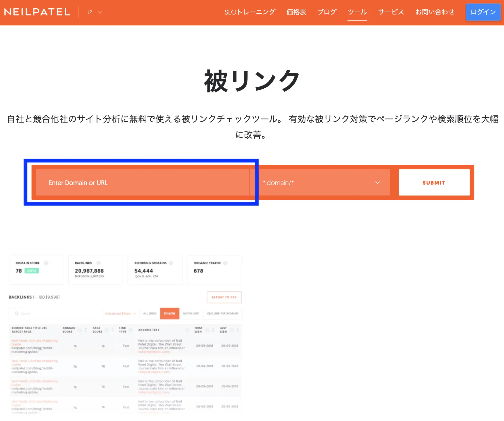Screen dimensions: 504x421
Task: Open the お問い合わせ contact link
Action: pos(435,12)
